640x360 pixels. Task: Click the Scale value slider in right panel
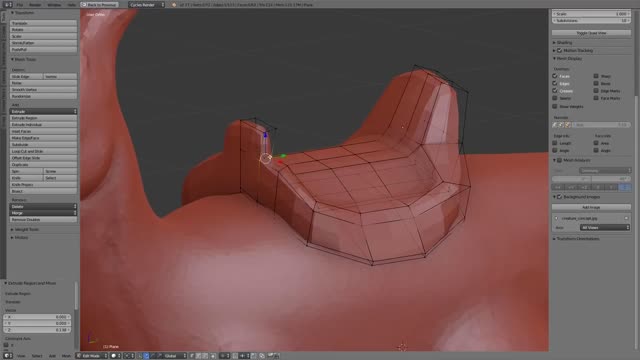click(x=591, y=14)
